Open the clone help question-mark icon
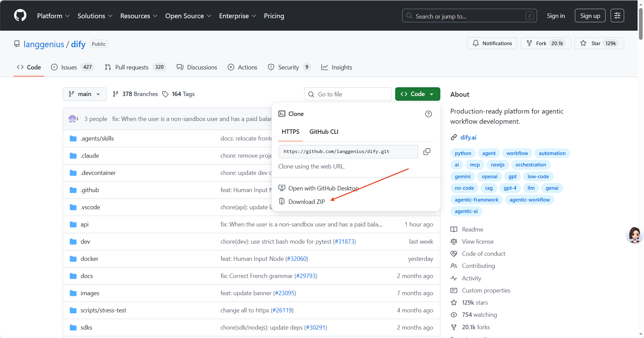 point(429,114)
